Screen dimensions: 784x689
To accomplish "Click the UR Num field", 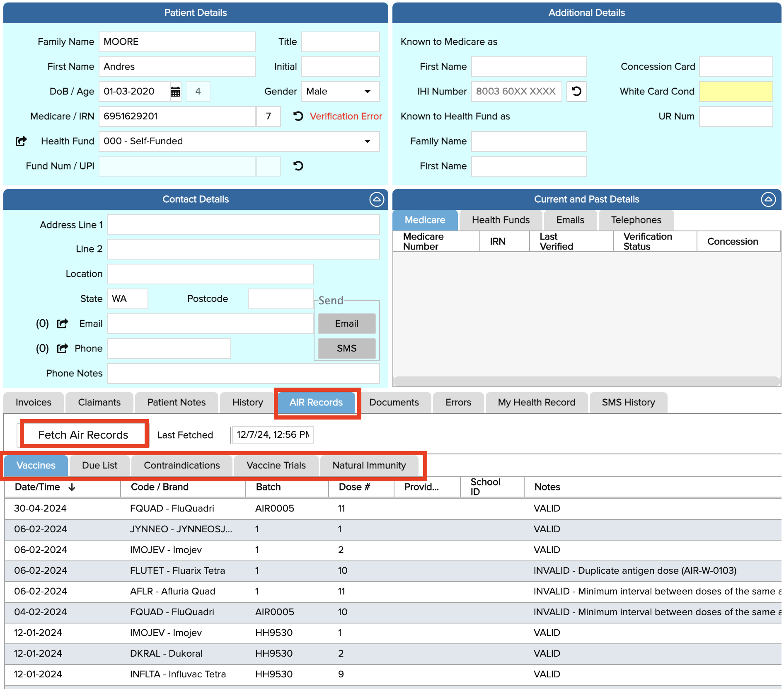I will coord(736,116).
